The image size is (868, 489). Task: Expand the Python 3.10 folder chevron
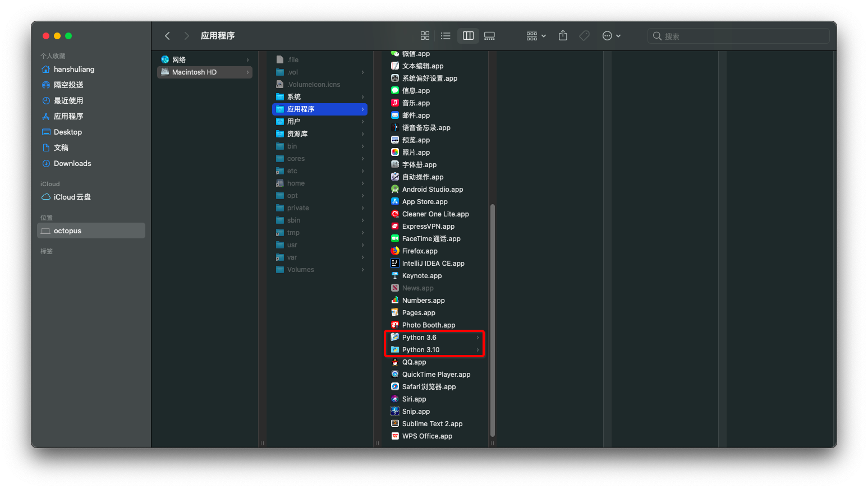click(477, 350)
